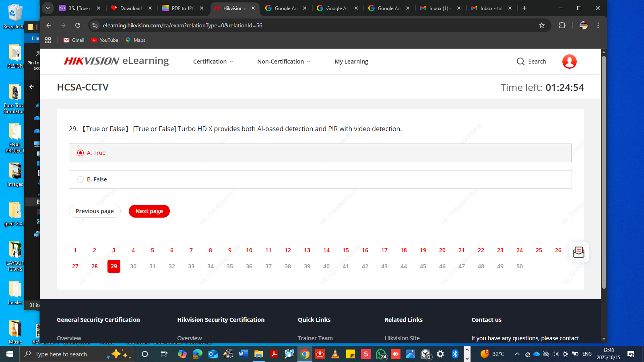The image size is (644, 362).
Task: Open the tab search chevron in Chrome
Action: tap(47, 8)
